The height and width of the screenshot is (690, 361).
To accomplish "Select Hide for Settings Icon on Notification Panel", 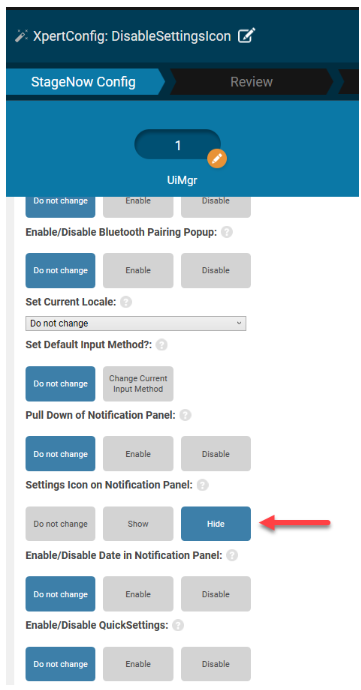I will pyautogui.click(x=216, y=524).
